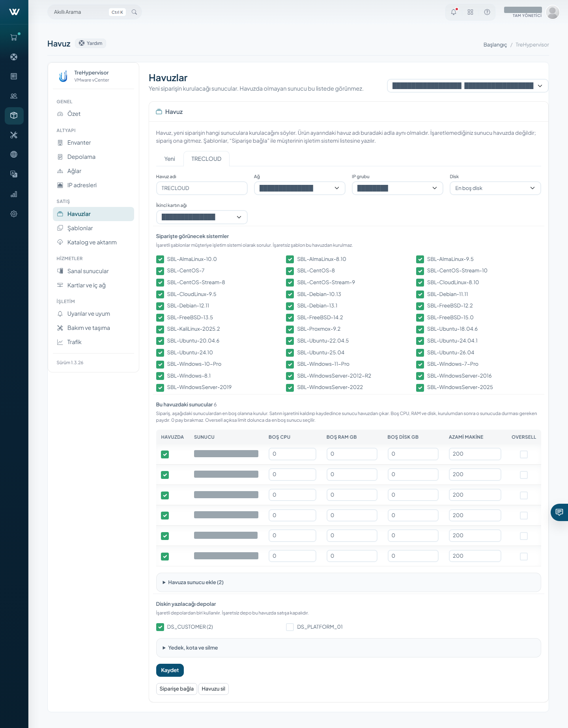This screenshot has height=728, width=568.
Task: Open the İkinci kartın ağı dropdown
Action: pos(202,217)
